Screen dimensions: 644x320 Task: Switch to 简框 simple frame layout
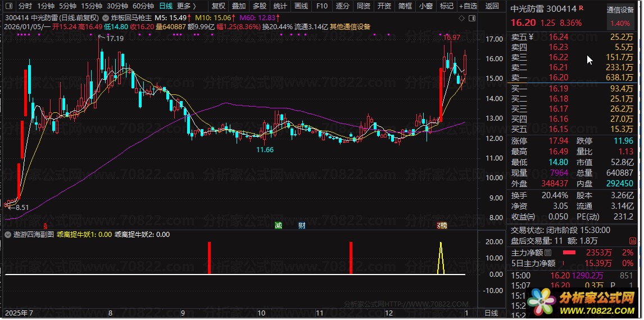tap(405, 6)
